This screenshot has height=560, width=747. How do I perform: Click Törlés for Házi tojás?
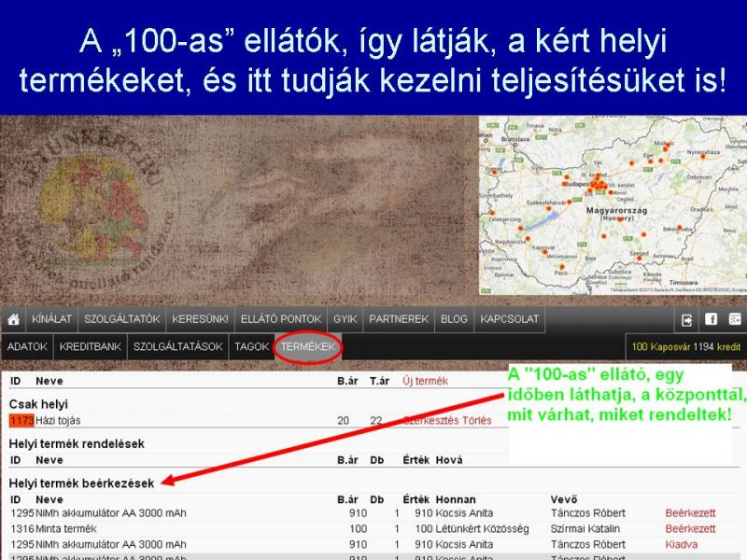point(476,421)
